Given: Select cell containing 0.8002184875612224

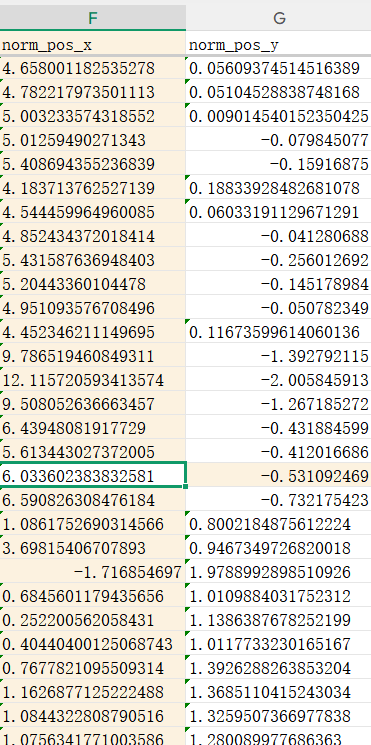Looking at the screenshot, I should [278, 524].
